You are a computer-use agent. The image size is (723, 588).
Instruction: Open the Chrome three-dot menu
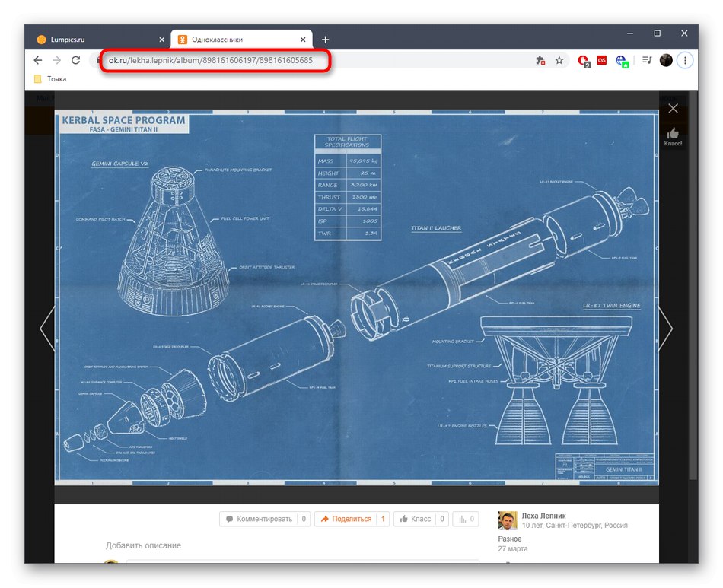[x=685, y=60]
